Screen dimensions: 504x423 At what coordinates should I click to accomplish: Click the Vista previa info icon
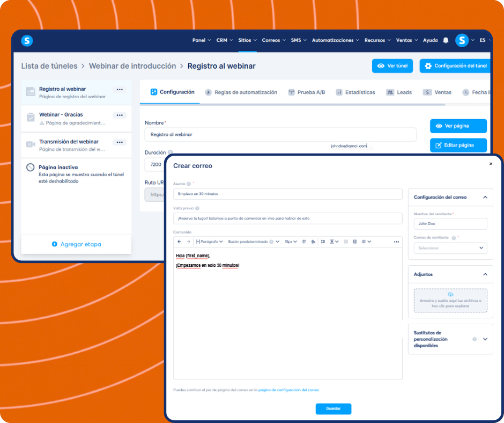[x=197, y=208]
